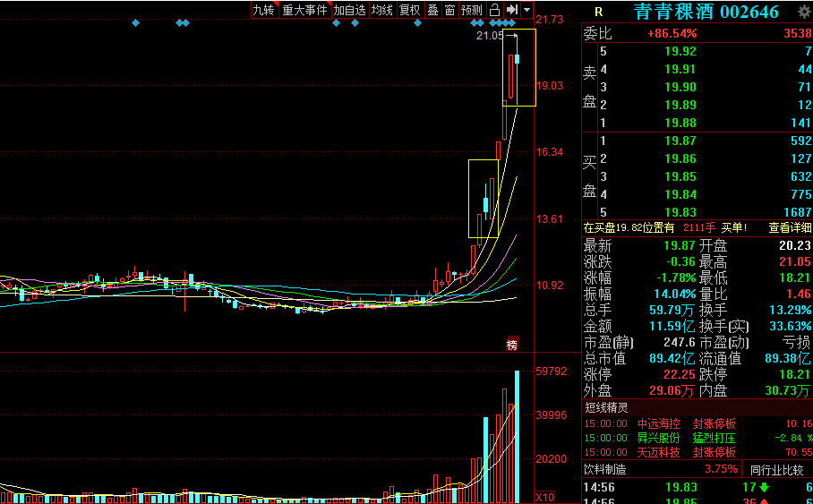This screenshot has width=813, height=504.
Task: Click price axis label 21.73
Action: click(x=549, y=20)
